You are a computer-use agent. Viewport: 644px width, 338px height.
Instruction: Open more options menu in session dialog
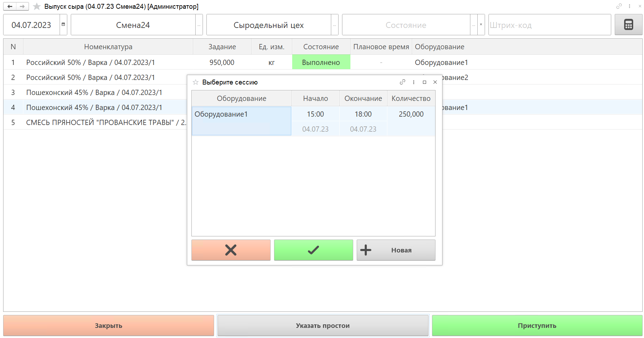tap(414, 82)
